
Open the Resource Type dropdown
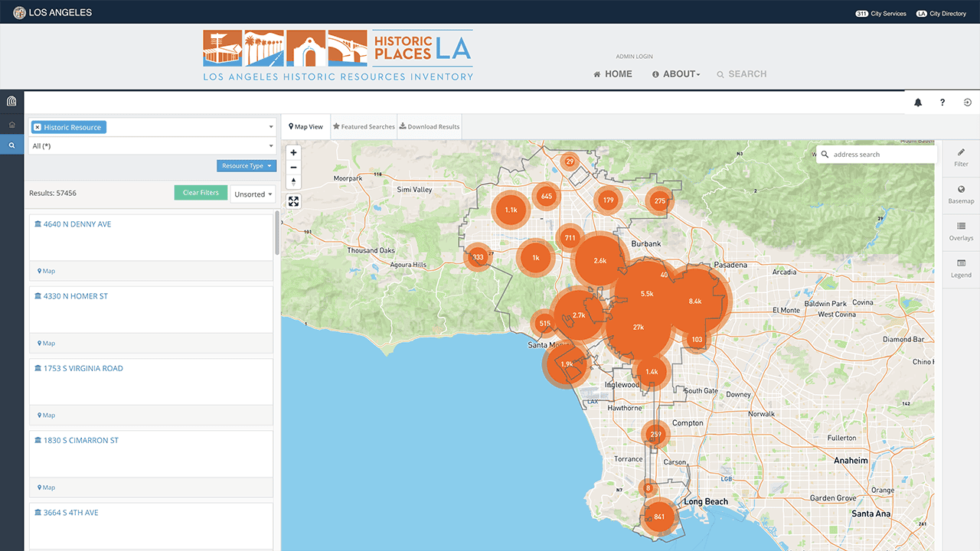tap(246, 166)
